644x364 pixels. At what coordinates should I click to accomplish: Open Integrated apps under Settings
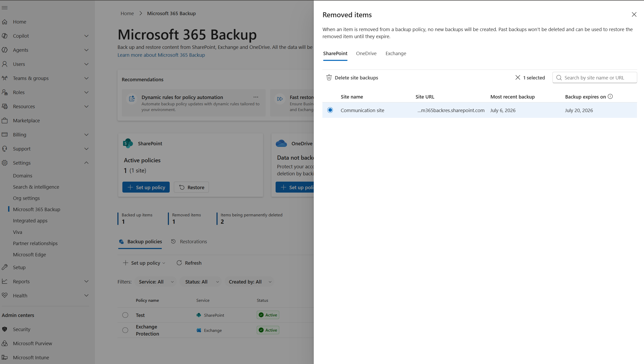(30, 221)
